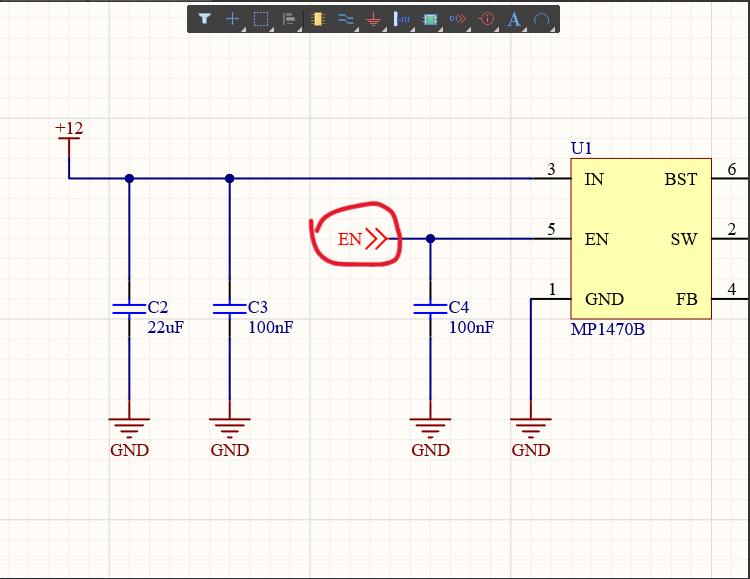Select 100nF value under C4
Image resolution: width=750 pixels, height=579 pixels.
[x=471, y=327]
